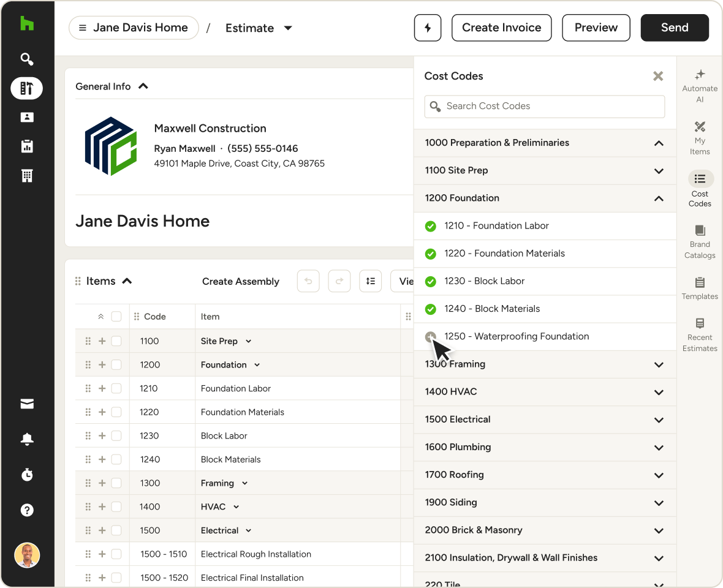This screenshot has height=588, width=723.
Task: Open the Estimate dropdown in the breadcrumb
Action: pyautogui.click(x=259, y=28)
